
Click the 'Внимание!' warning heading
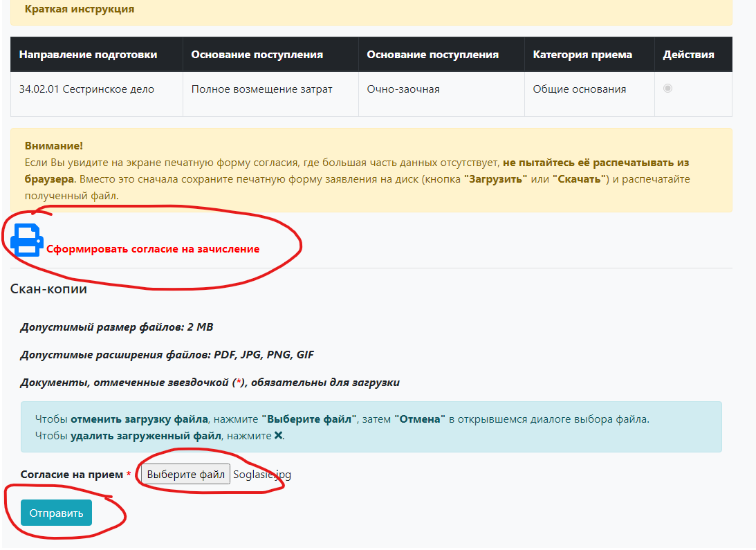pos(53,146)
